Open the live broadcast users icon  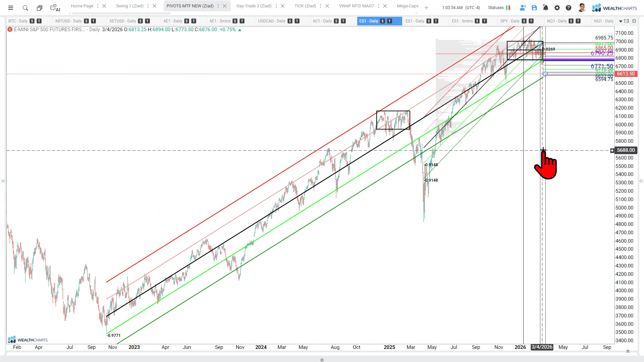pyautogui.click(x=523, y=8)
